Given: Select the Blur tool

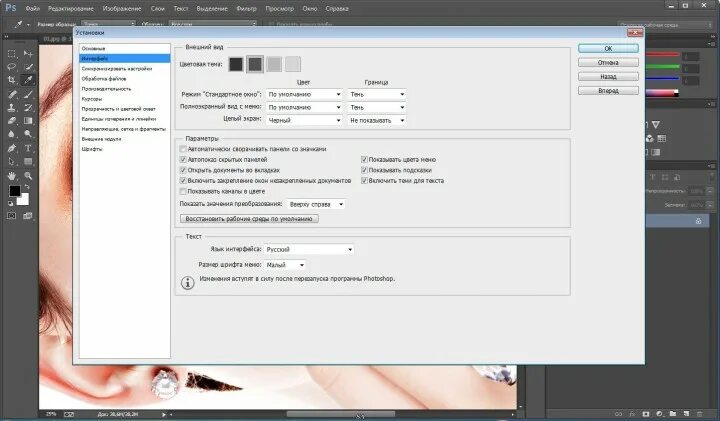Looking at the screenshot, I should point(12,134).
